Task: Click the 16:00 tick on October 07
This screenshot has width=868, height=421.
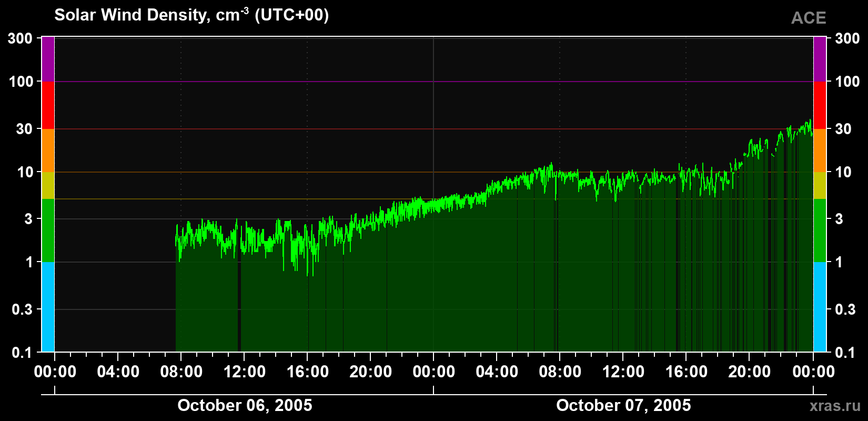Action: coord(686,372)
